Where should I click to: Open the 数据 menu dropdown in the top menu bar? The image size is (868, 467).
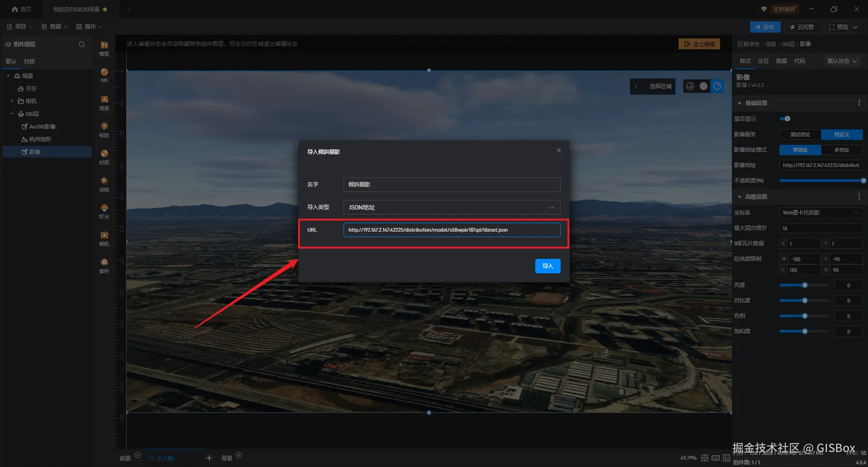55,27
